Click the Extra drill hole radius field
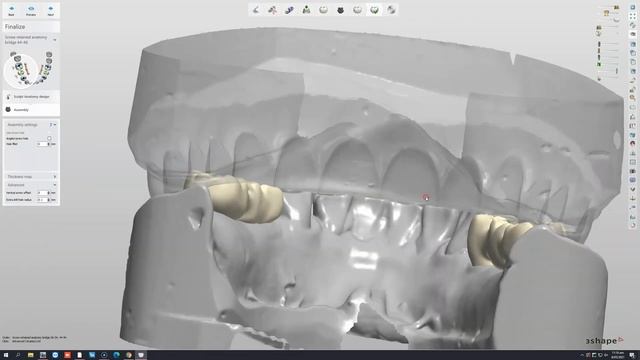This screenshot has height=360, width=640. point(42,200)
